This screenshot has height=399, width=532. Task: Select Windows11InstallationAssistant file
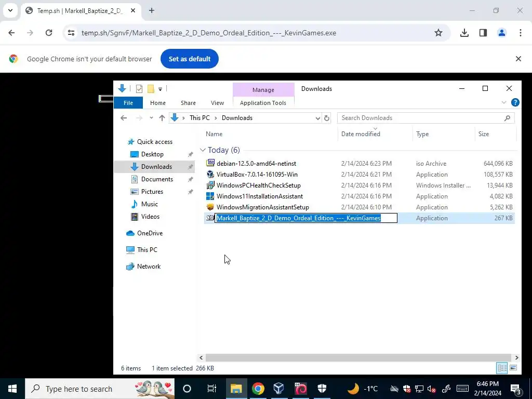tap(260, 196)
